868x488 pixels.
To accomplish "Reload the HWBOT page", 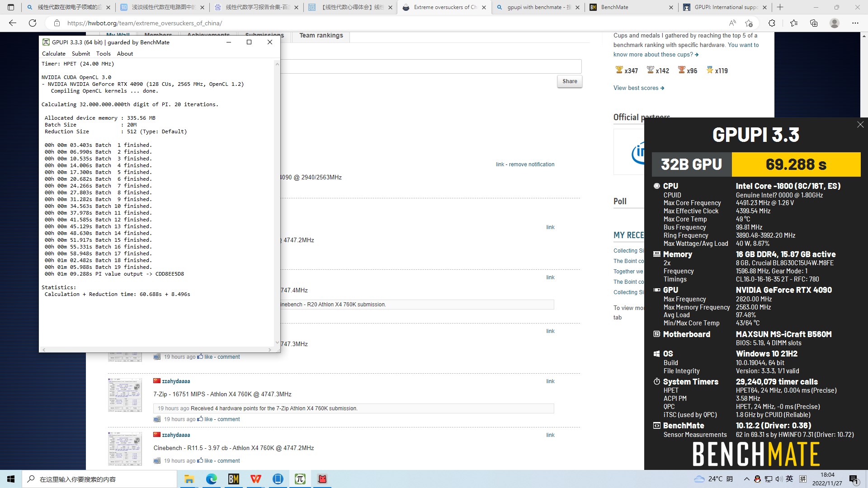I will [33, 23].
